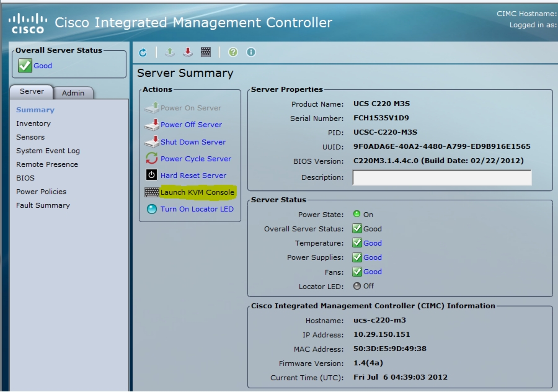The height and width of the screenshot is (392, 558).
Task: Click the product name UCS C220 M3S
Action: tap(381, 104)
